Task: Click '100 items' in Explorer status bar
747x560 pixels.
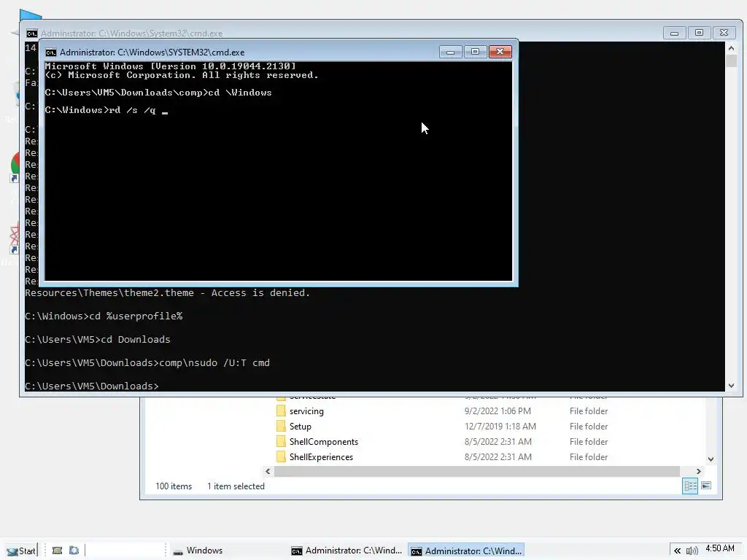Action: click(x=174, y=486)
